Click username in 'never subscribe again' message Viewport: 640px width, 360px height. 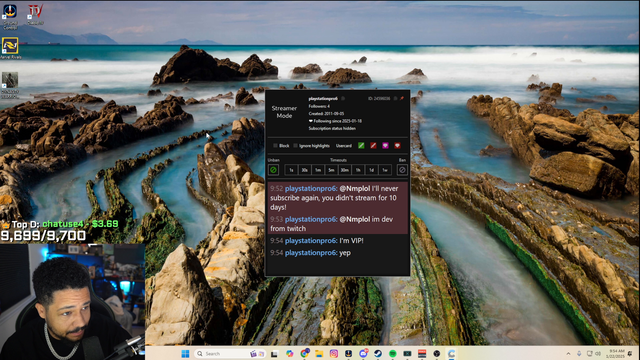pyautogui.click(x=311, y=189)
